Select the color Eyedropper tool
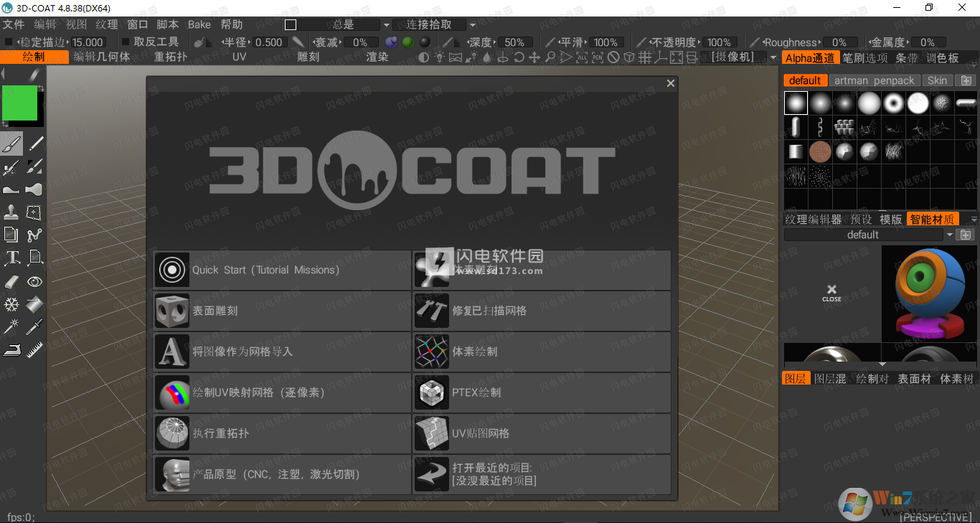 [x=34, y=326]
